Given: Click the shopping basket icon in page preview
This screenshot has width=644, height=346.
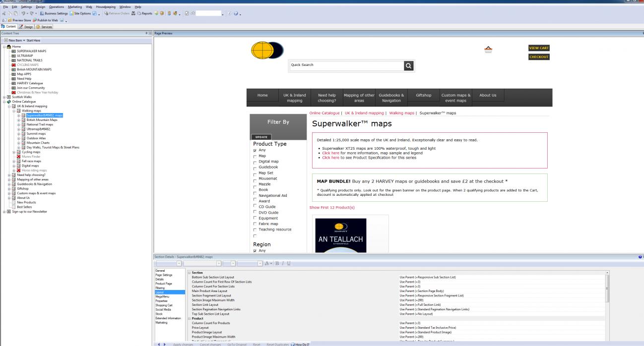Looking at the screenshot, I should click(489, 50).
